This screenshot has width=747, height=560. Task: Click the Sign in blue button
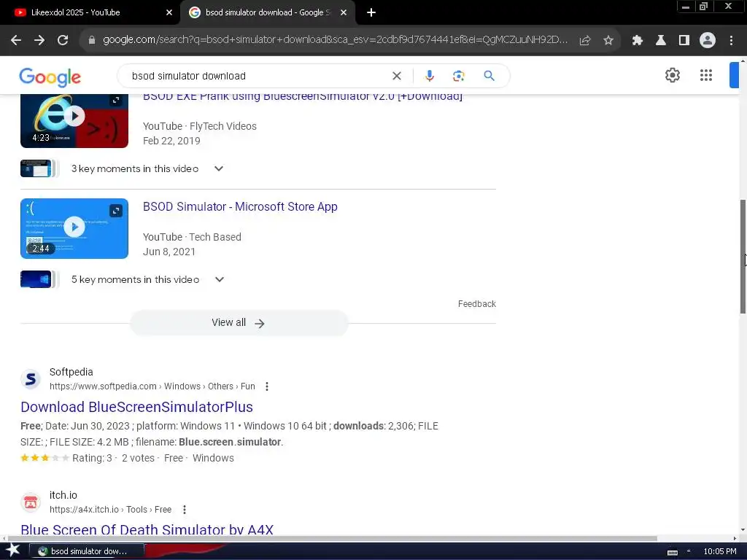735,75
